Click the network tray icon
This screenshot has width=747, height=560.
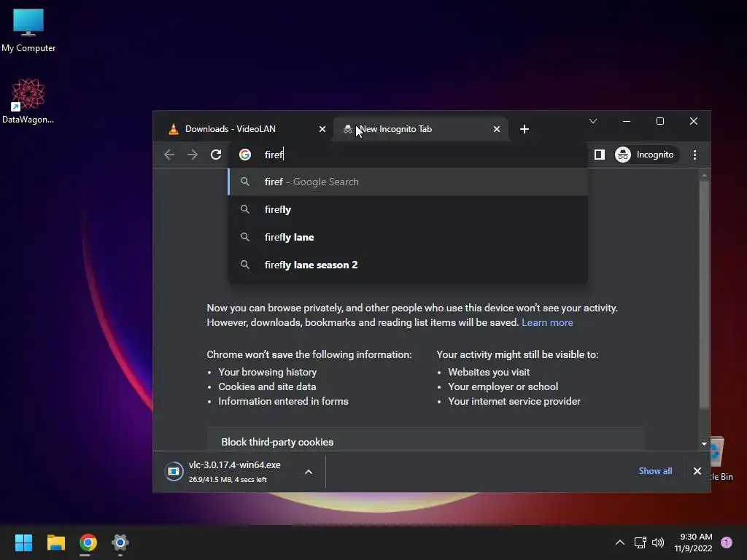[640, 542]
